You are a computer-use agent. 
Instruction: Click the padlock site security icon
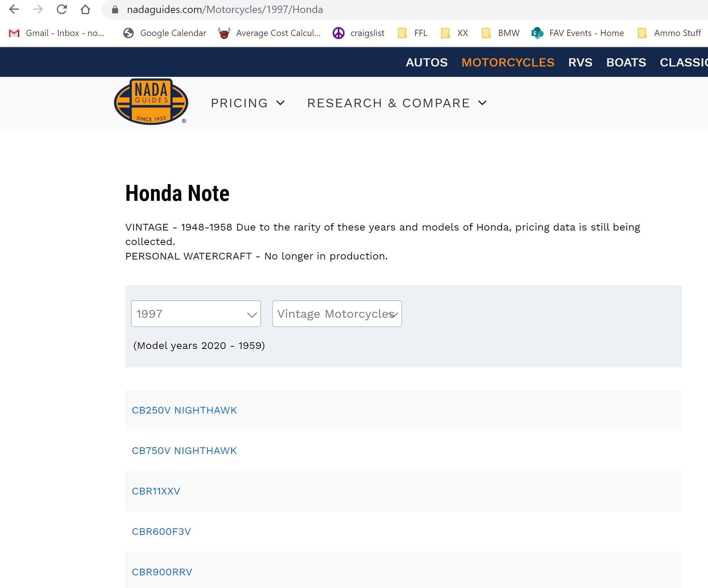point(115,10)
